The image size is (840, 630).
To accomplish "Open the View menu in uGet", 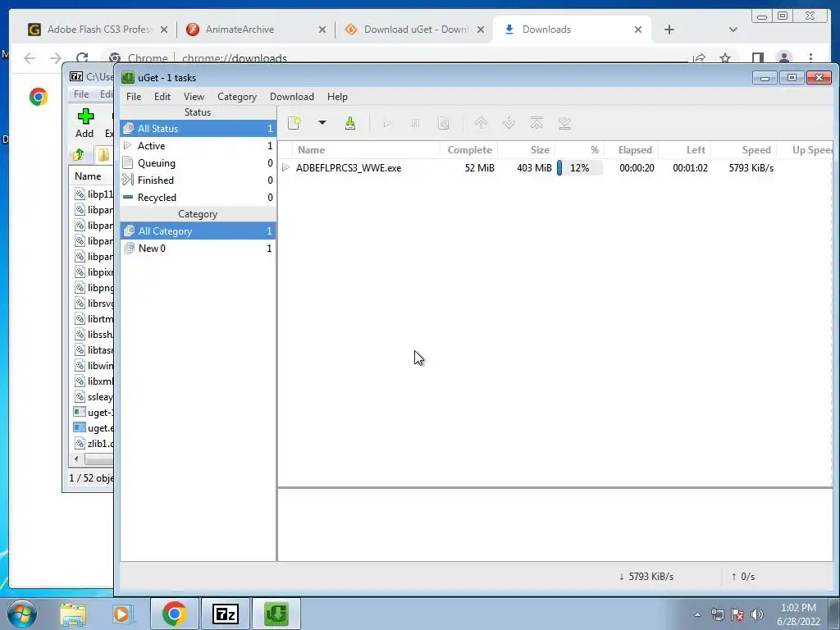I will (x=194, y=97).
